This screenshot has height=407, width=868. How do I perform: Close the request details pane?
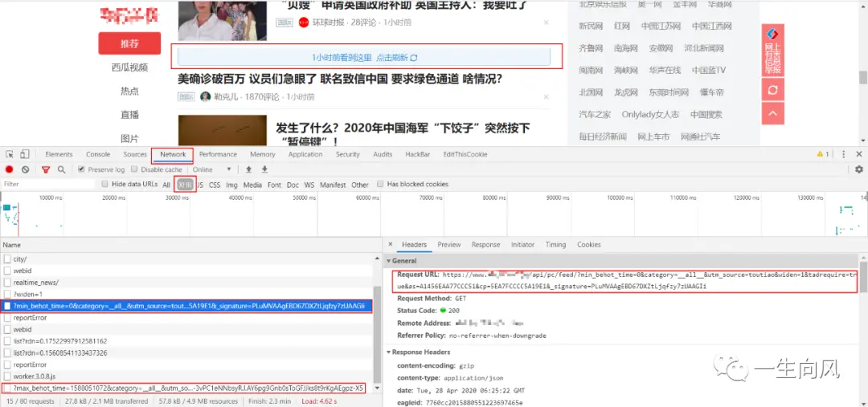[x=391, y=244]
